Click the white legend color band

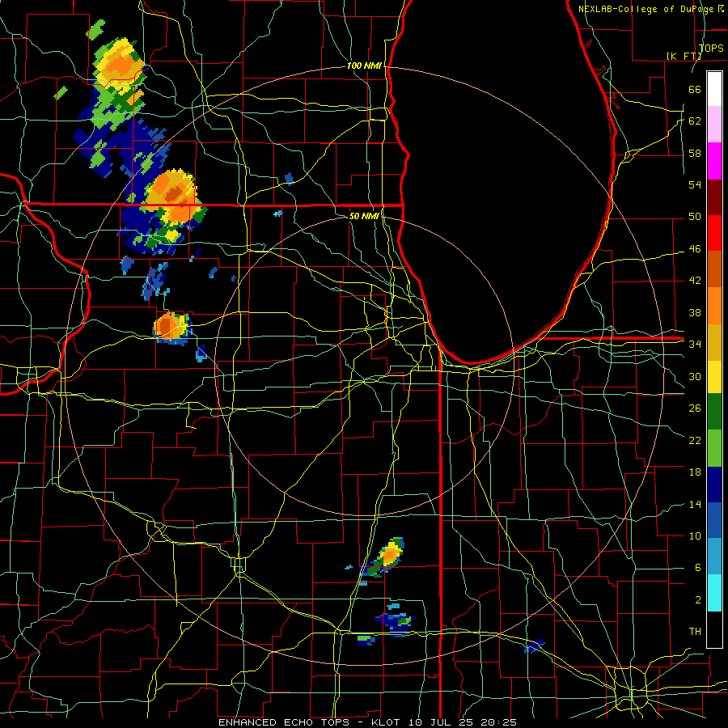[714, 89]
